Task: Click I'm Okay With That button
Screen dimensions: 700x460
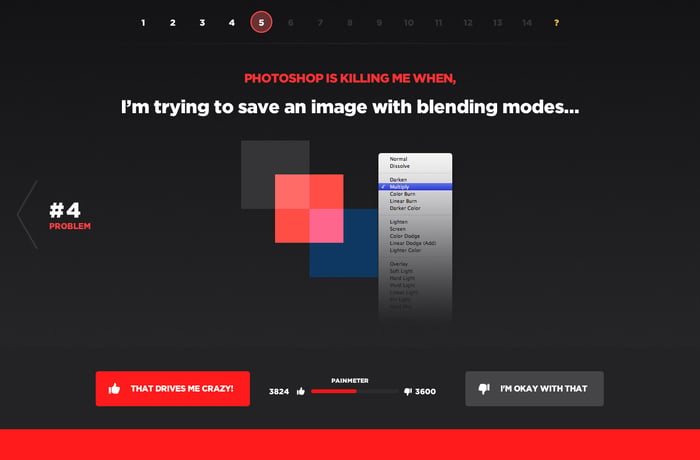Action: [534, 389]
